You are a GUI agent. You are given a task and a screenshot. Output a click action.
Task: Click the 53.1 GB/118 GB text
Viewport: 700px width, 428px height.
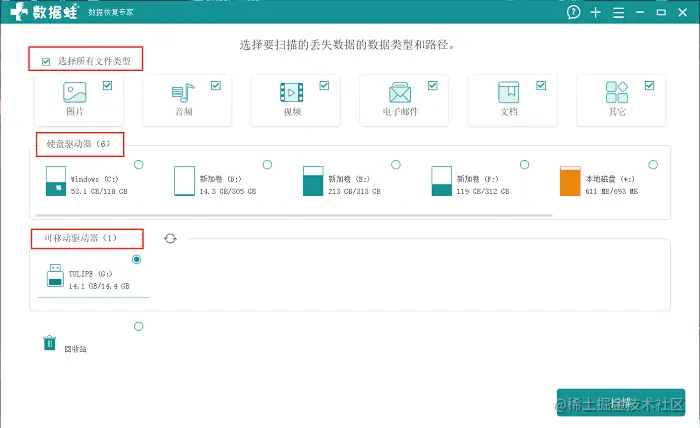pos(99,191)
